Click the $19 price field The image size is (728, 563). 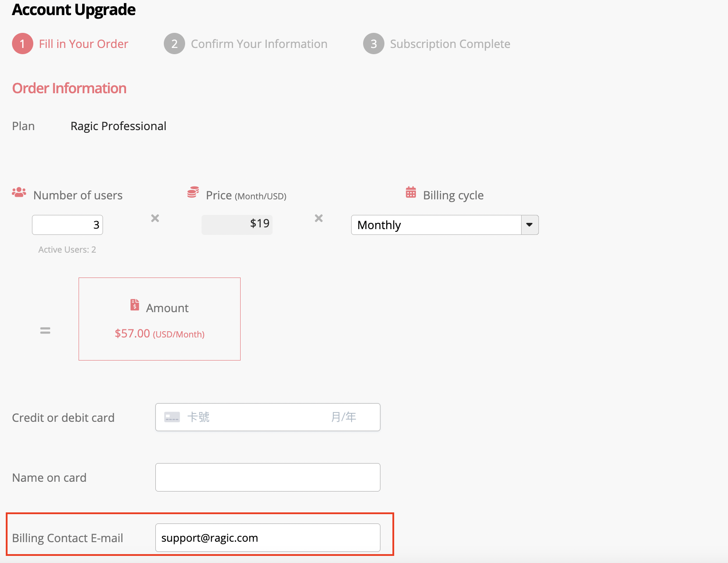click(x=237, y=224)
